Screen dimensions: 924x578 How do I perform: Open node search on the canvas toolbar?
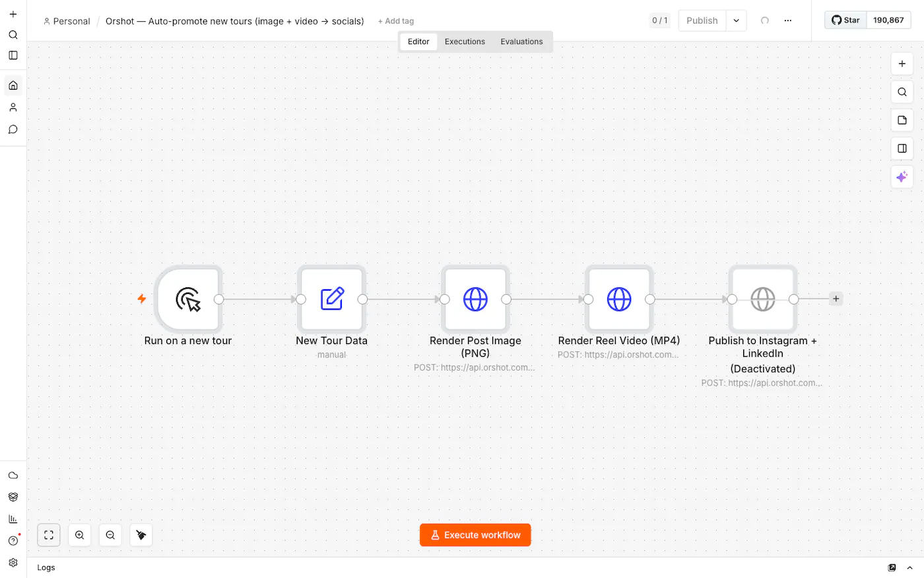pyautogui.click(x=902, y=92)
